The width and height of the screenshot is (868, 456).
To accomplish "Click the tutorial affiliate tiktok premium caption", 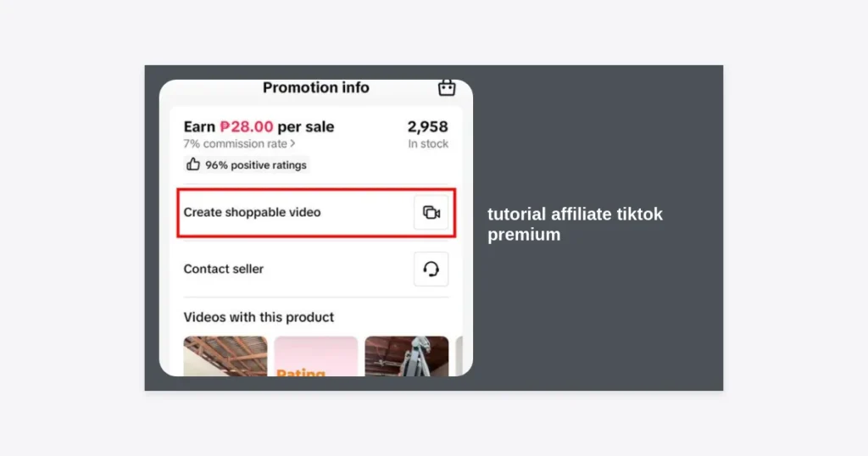I will (575, 224).
